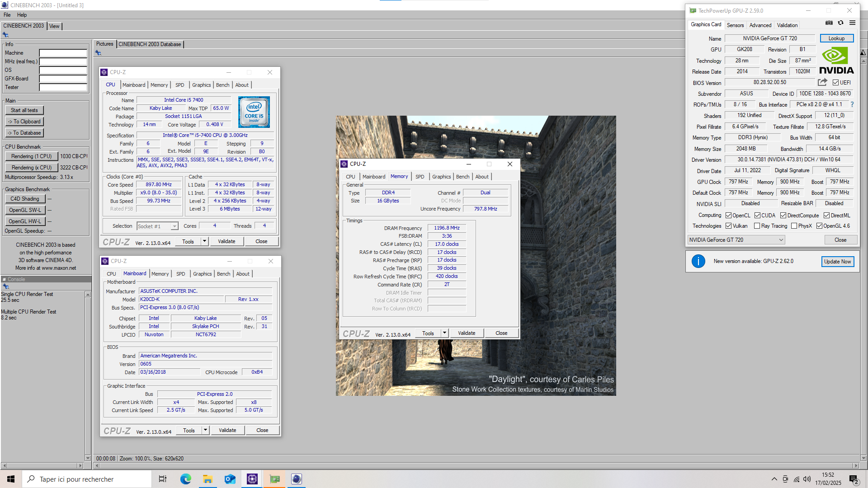This screenshot has height=488, width=868.
Task: Open the Socket #1 selection dropdown
Action: click(157, 226)
